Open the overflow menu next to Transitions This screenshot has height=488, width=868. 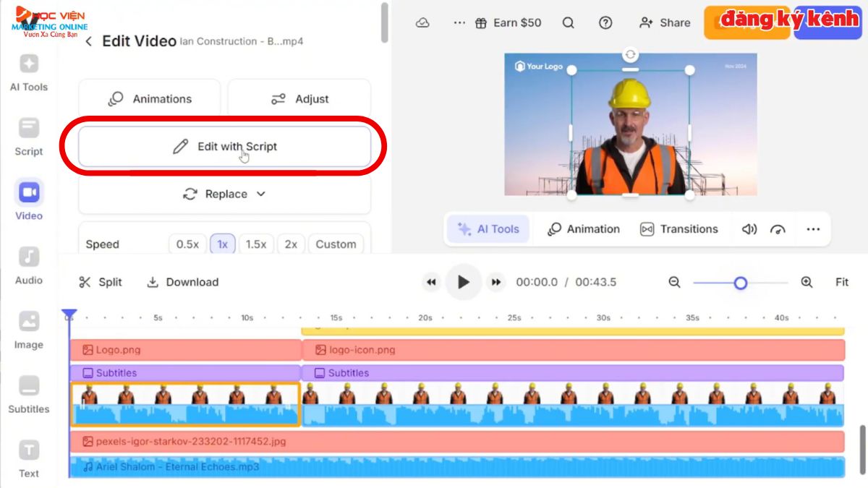pyautogui.click(x=813, y=228)
